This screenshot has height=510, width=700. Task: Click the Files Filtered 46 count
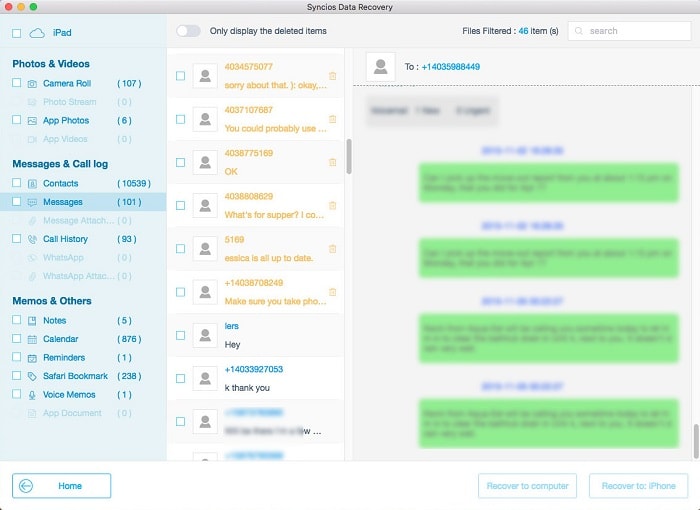pyautogui.click(x=523, y=31)
